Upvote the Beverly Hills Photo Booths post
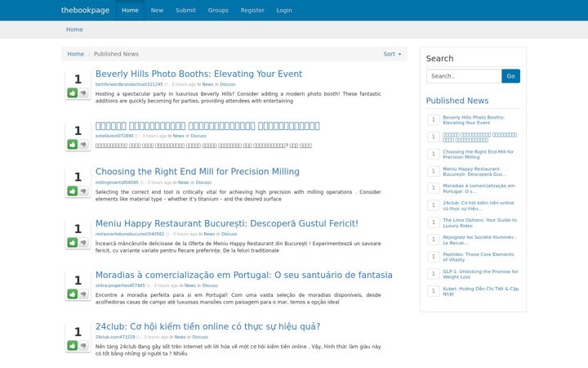This screenshot has width=588, height=368. click(x=73, y=92)
